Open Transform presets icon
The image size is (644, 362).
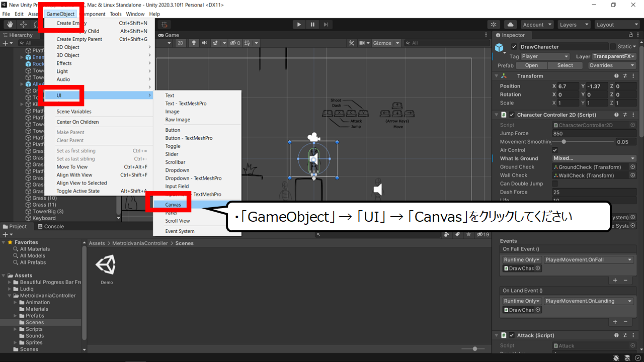point(625,76)
